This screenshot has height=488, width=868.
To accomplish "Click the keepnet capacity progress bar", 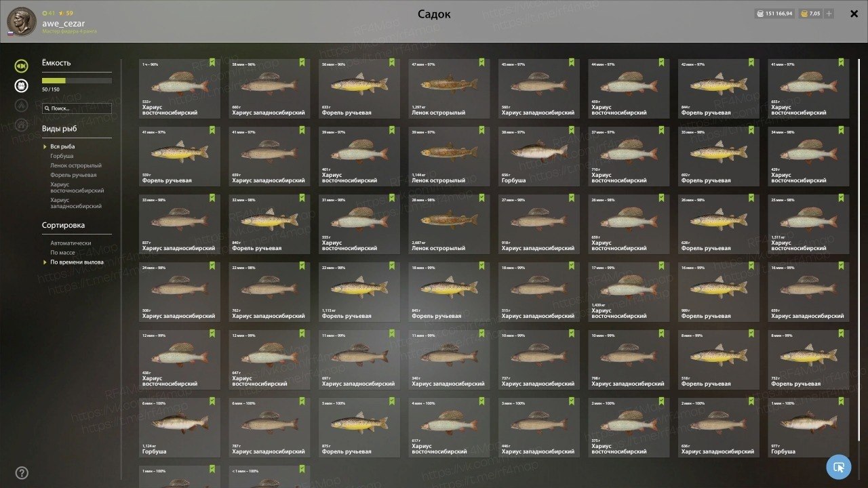I will pyautogui.click(x=77, y=81).
